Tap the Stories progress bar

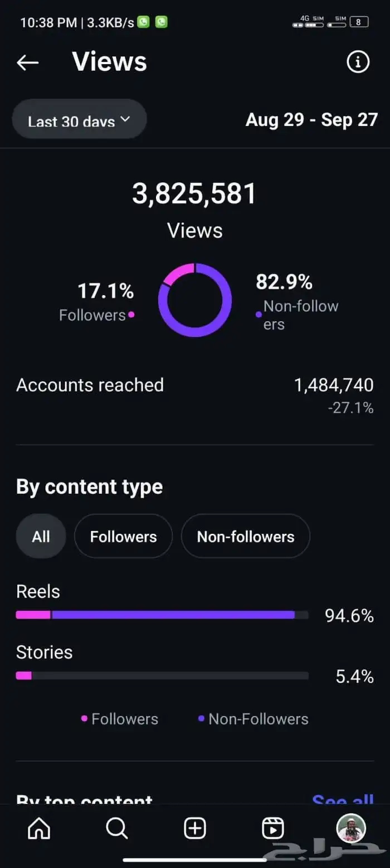pos(162,676)
